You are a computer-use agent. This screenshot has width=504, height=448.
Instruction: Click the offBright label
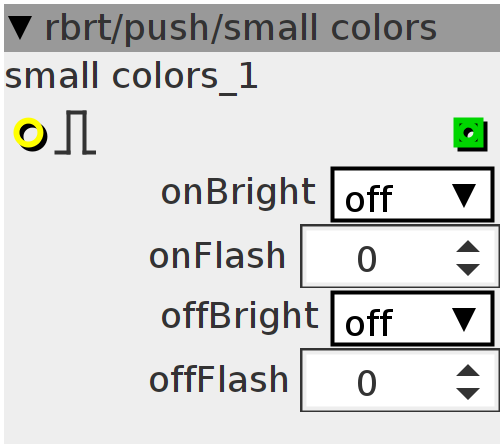[240, 317]
